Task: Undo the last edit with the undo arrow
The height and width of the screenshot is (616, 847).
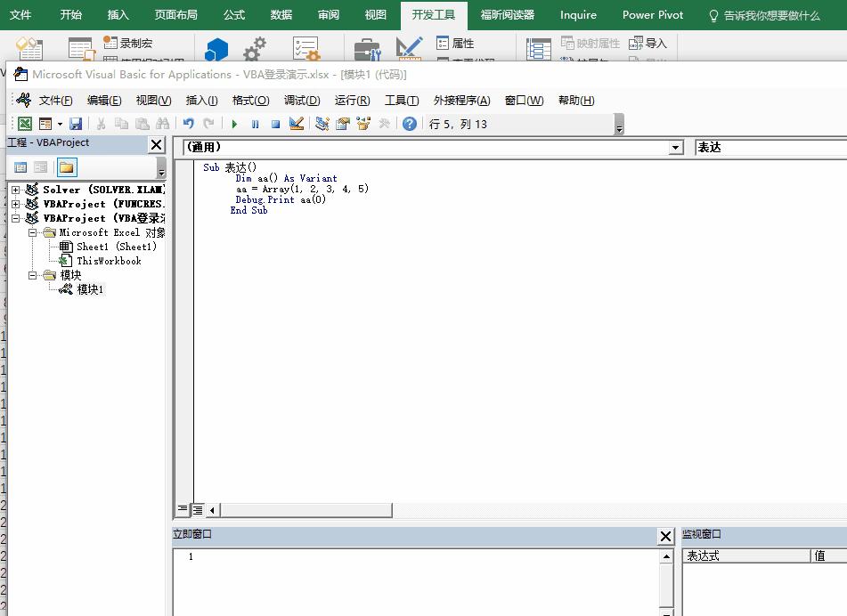Action: click(188, 124)
